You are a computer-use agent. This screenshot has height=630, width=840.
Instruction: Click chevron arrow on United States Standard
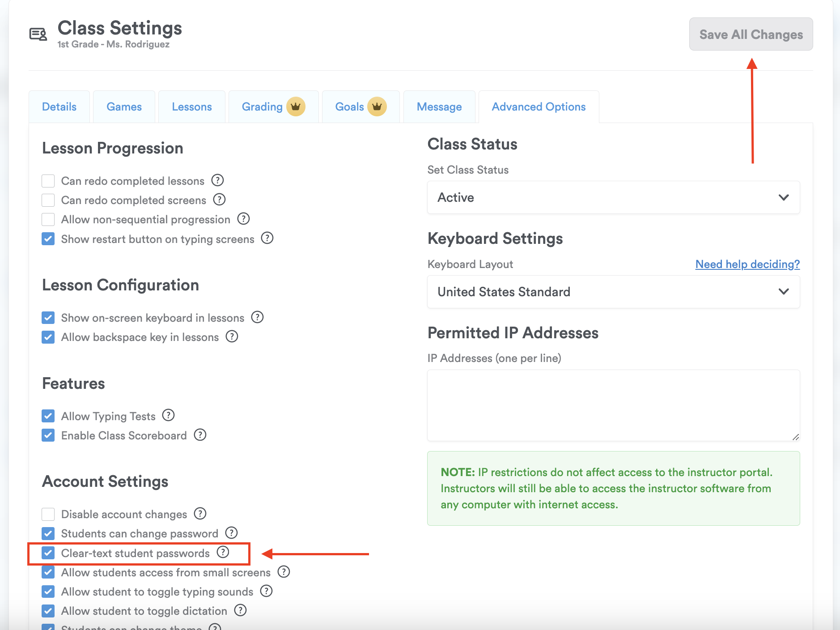[x=784, y=292]
